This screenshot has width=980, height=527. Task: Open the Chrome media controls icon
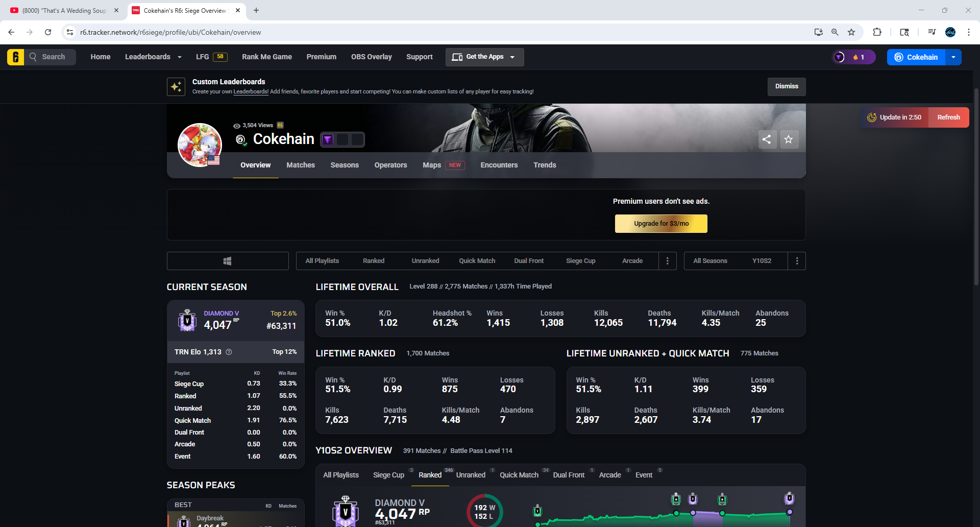tap(932, 32)
